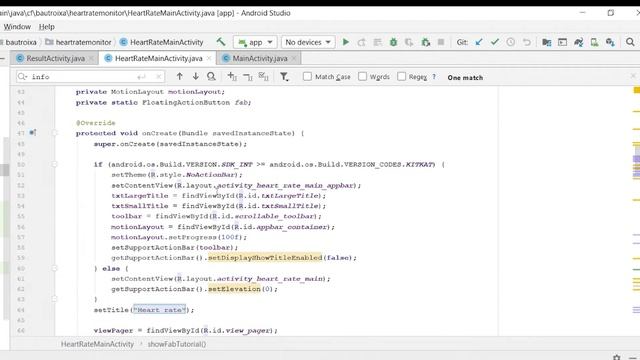Run the app with green play button
The height and width of the screenshot is (360, 640).
(346, 42)
